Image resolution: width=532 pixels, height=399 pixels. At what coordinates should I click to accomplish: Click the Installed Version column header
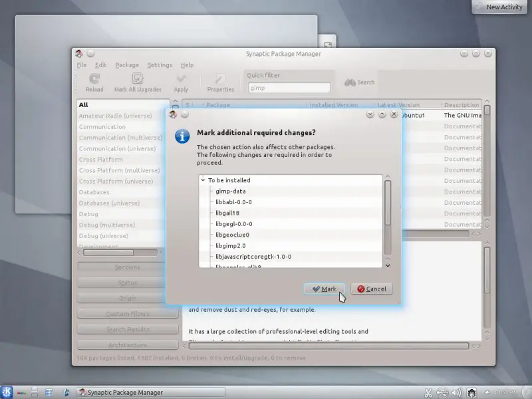pyautogui.click(x=340, y=105)
